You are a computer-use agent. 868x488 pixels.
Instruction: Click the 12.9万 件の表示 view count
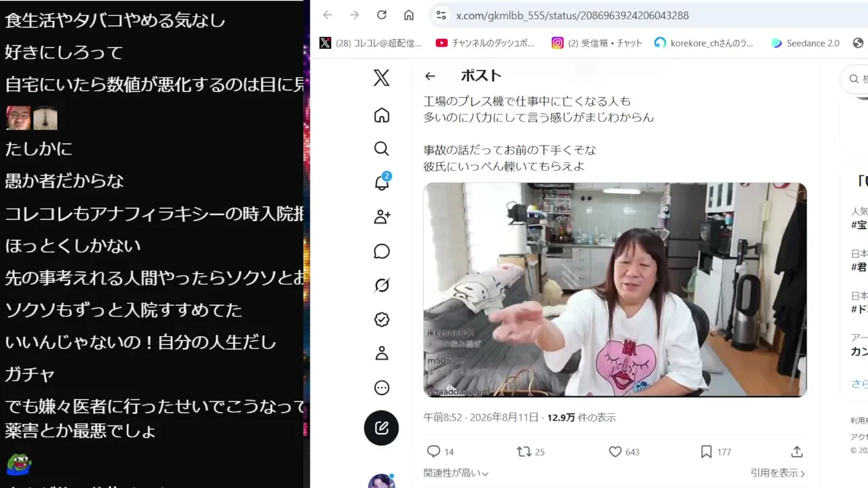click(x=582, y=418)
